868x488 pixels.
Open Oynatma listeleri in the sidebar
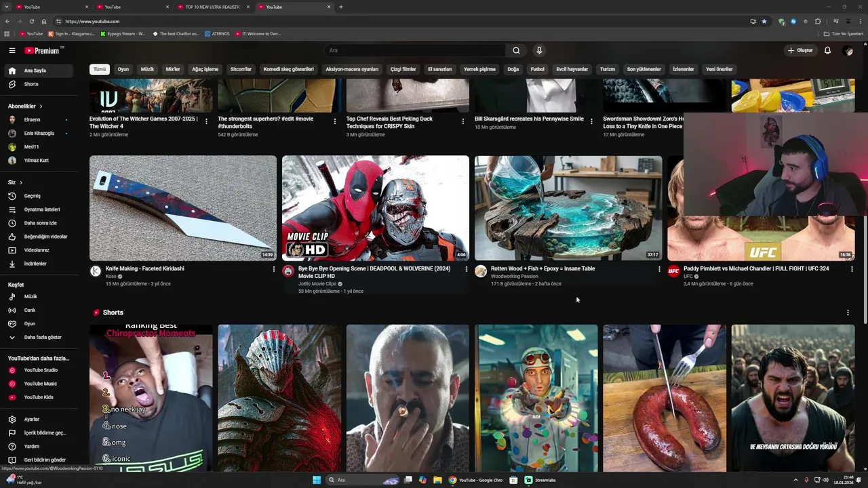click(x=39, y=209)
